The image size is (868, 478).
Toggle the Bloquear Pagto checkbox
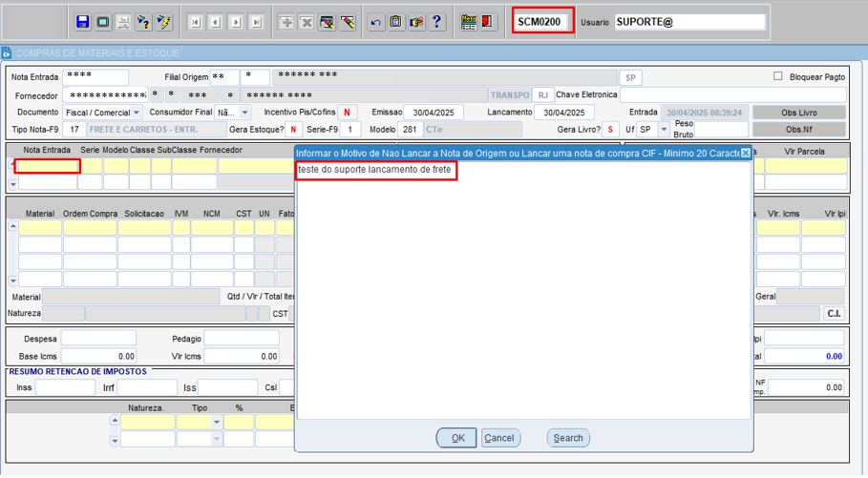point(778,76)
